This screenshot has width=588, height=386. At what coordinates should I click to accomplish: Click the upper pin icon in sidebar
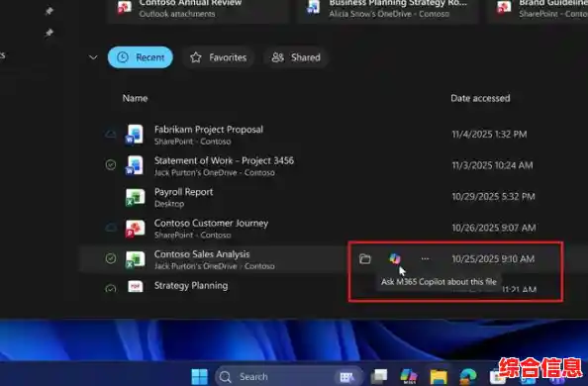pos(49,11)
